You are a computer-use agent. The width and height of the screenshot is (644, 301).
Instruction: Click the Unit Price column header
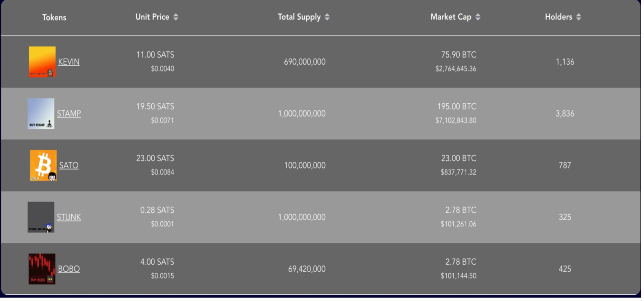coord(152,17)
